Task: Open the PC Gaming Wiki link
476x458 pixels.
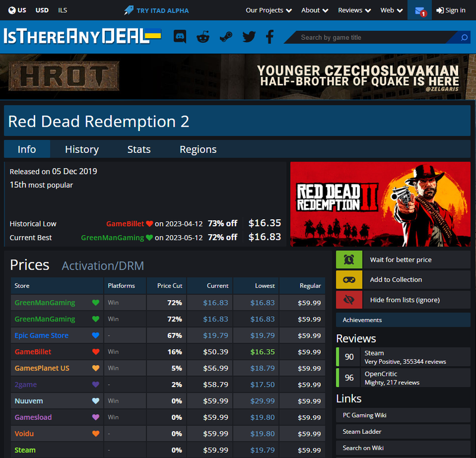Action: (403, 415)
